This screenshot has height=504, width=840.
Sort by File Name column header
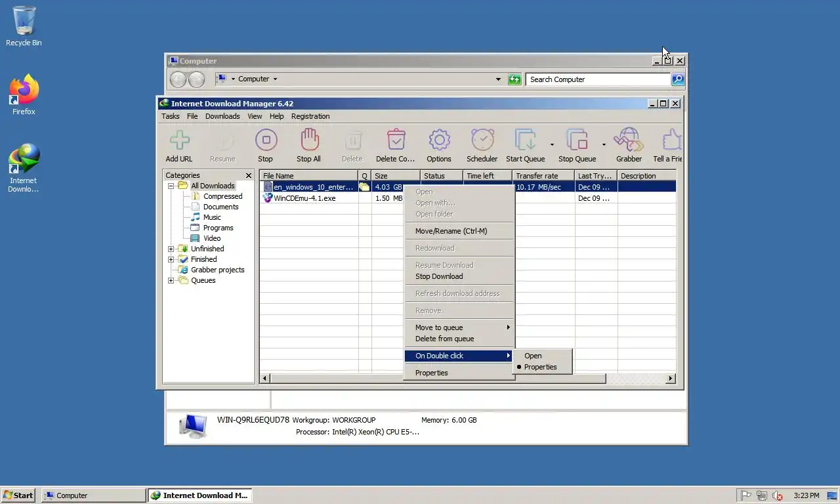(309, 176)
